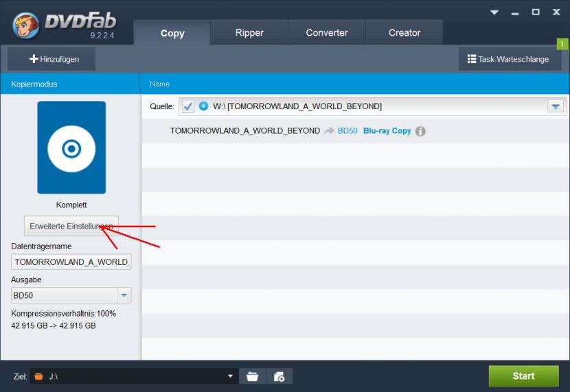This screenshot has width=570, height=392.
Task: Click the Kompressionsverhältnis:100% text
Action: (x=64, y=314)
